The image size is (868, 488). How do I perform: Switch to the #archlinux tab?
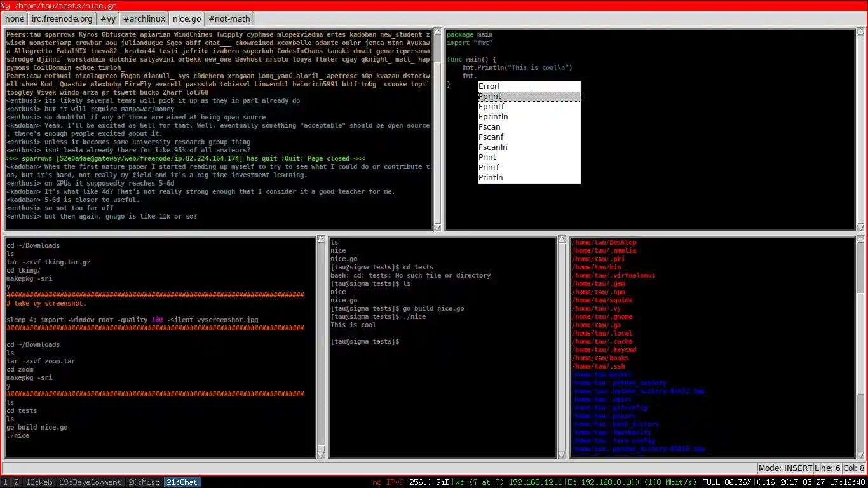(144, 18)
